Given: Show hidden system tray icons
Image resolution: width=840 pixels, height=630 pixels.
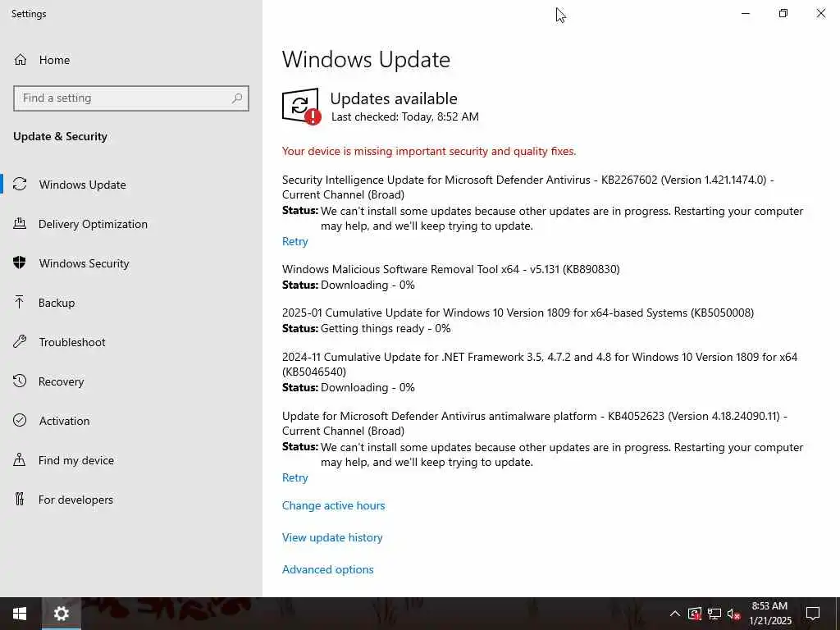Looking at the screenshot, I should (675, 614).
